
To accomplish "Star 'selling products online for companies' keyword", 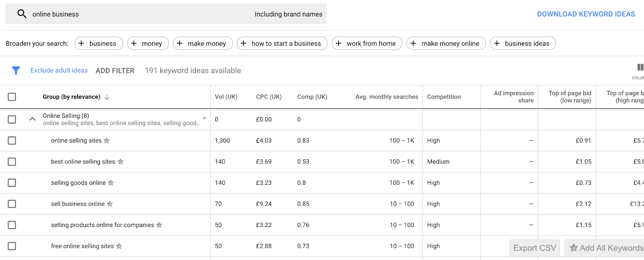I will pyautogui.click(x=159, y=225).
